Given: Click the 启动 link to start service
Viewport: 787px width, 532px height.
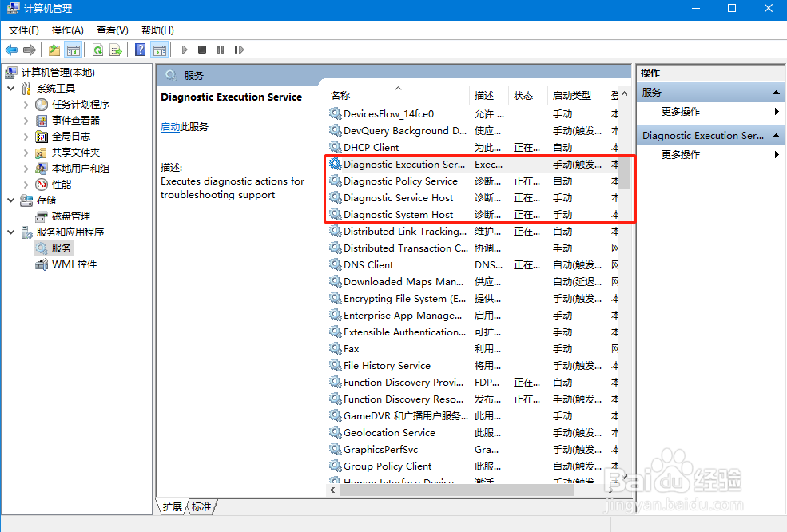Looking at the screenshot, I should [x=170, y=127].
